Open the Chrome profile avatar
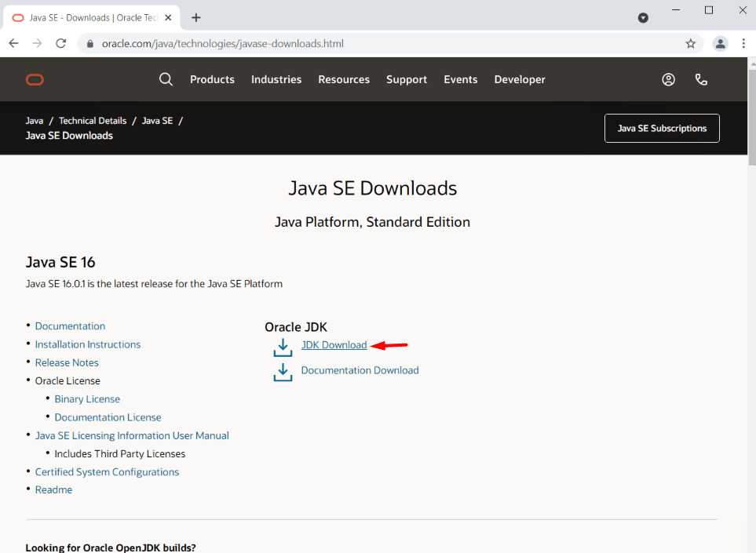756x553 pixels. (721, 44)
